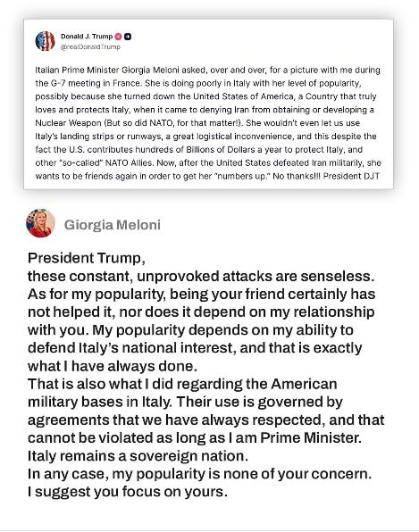Click the words 'Nuclear Weapon' in Trump's post
The image size is (419, 532).
point(68,123)
